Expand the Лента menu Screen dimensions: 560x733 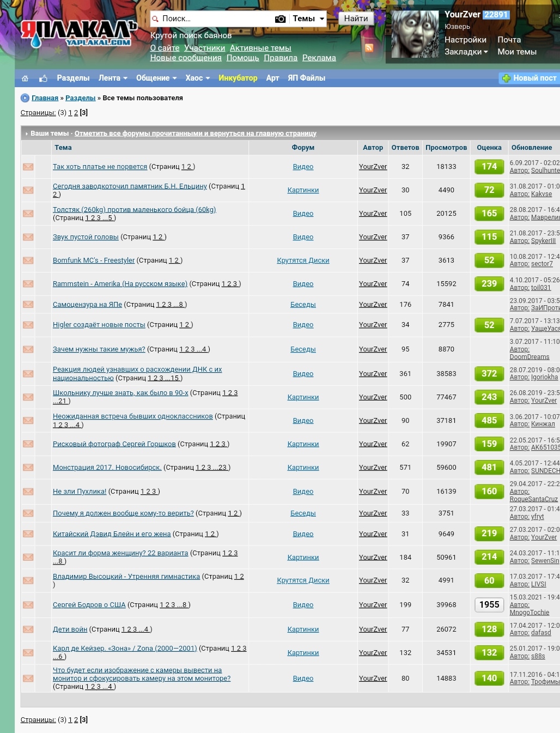click(113, 78)
